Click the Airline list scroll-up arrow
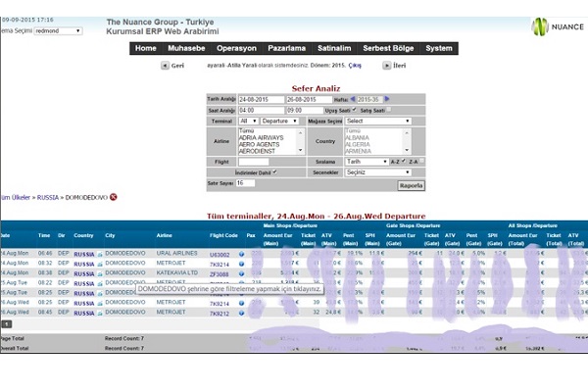588x392 pixels. 301,132
